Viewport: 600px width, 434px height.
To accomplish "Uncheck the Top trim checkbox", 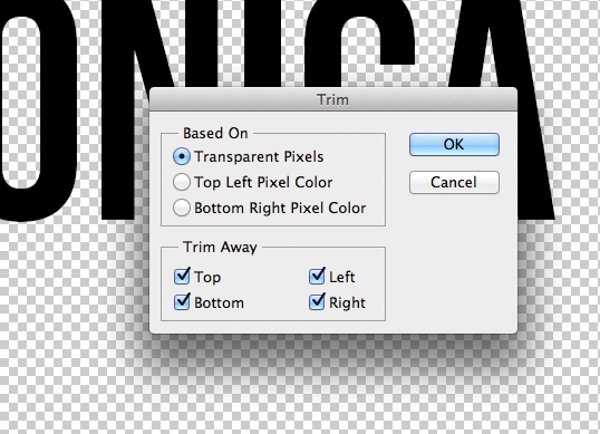I will 182,277.
